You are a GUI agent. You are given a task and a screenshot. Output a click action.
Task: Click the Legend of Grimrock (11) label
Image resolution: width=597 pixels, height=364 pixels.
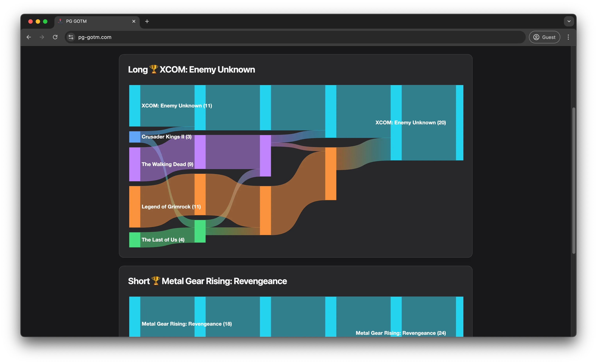(x=171, y=207)
